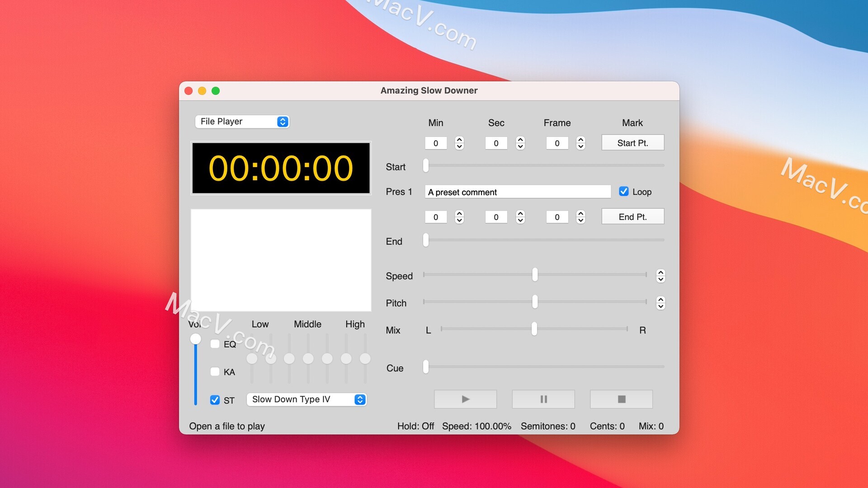This screenshot has width=868, height=488.
Task: Click the End Pt. mark button
Action: (632, 217)
